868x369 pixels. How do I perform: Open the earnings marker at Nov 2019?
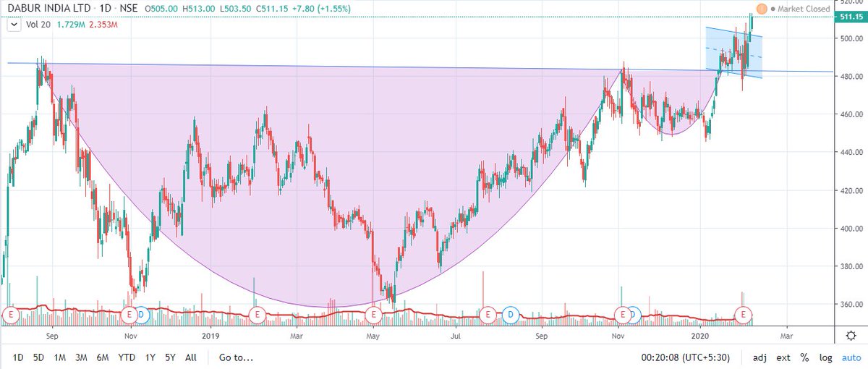[621, 315]
